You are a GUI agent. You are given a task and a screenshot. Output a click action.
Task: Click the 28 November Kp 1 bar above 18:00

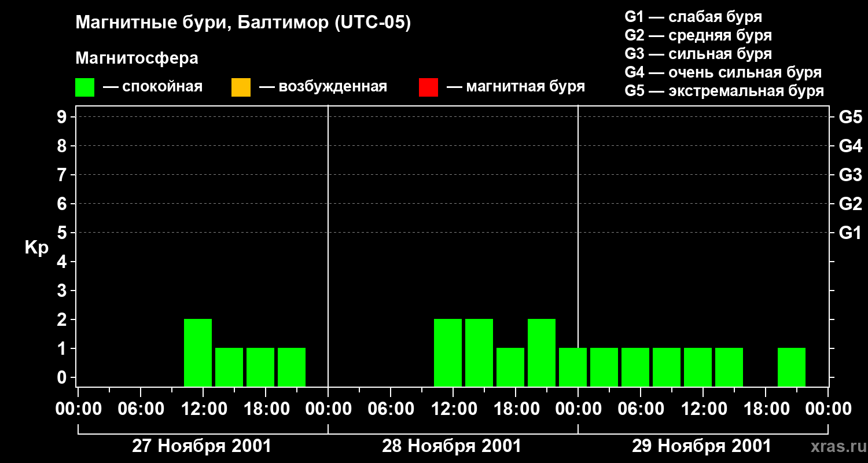[510, 367]
